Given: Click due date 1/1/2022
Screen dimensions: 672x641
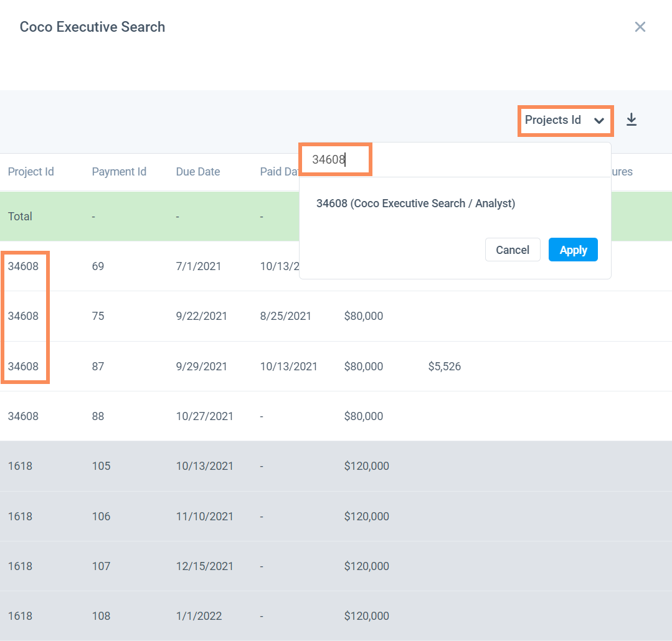Looking at the screenshot, I should (x=199, y=615).
